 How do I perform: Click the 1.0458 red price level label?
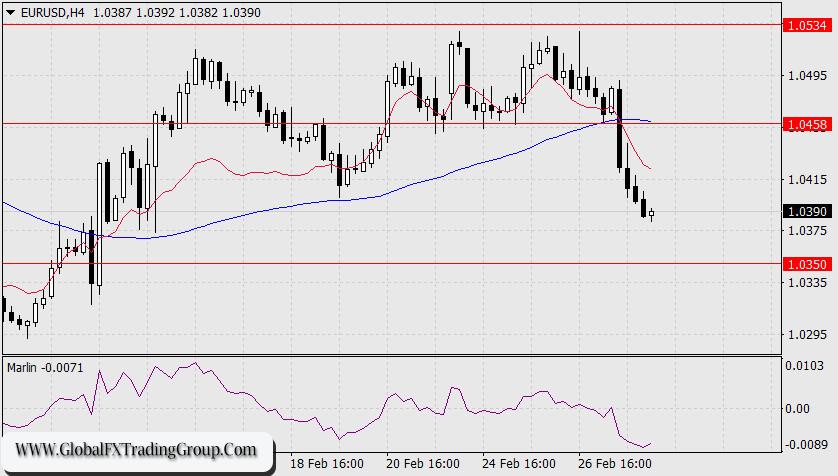[807, 124]
